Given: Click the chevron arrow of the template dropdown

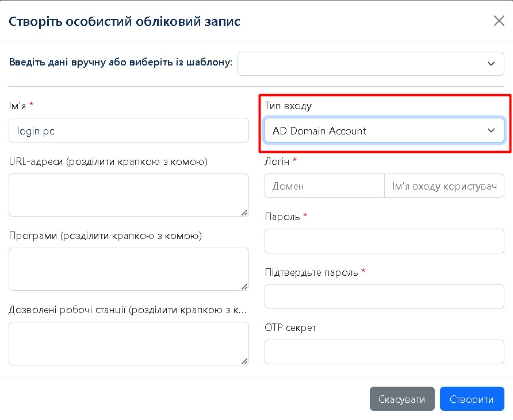Looking at the screenshot, I should tap(491, 63).
